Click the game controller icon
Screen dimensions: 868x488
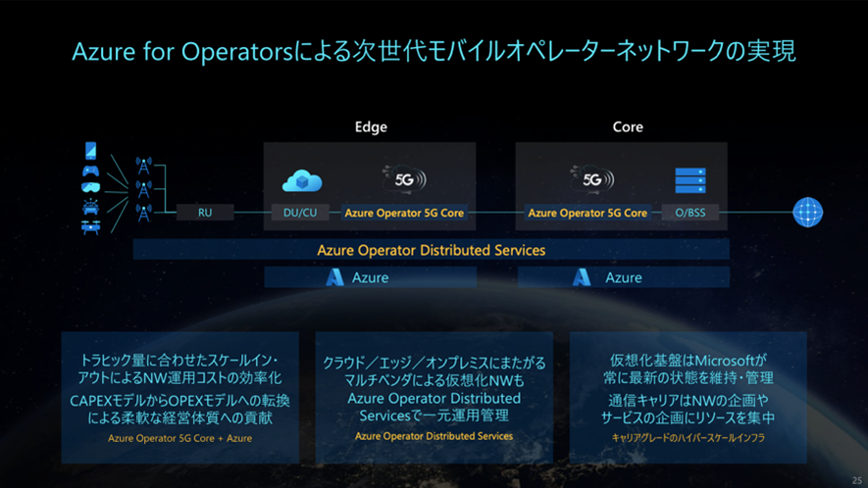click(x=91, y=171)
